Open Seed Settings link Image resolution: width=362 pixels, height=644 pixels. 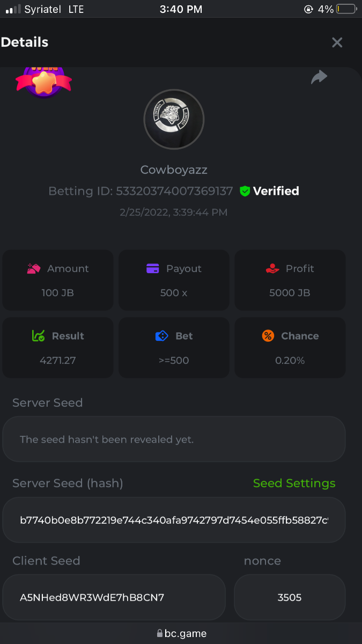(294, 483)
